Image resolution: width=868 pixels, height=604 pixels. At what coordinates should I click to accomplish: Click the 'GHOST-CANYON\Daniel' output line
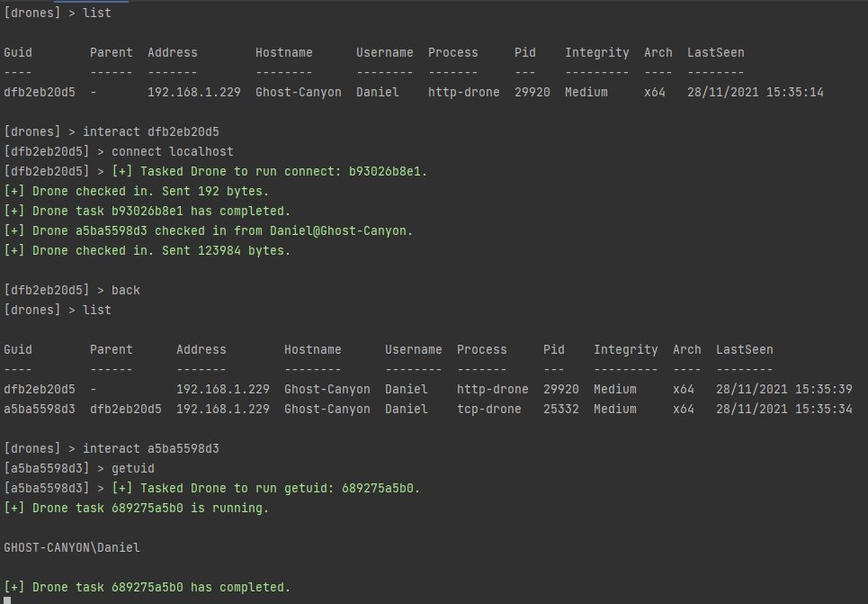tap(72, 548)
